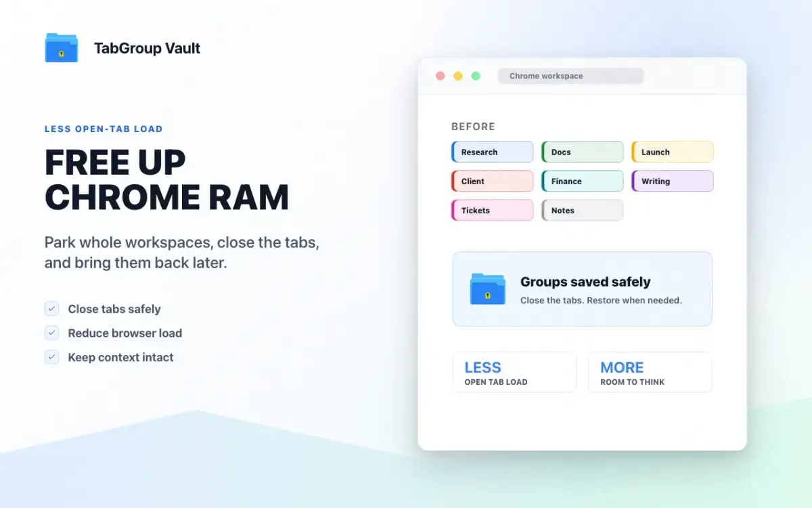
Task: Choose the Notes tab group
Action: [x=583, y=210]
